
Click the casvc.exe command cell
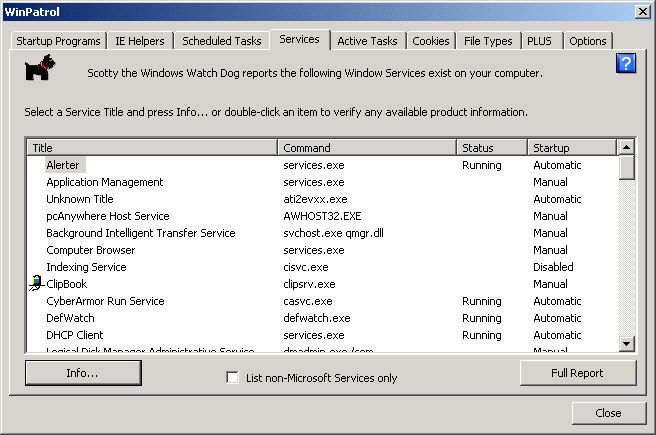308,301
